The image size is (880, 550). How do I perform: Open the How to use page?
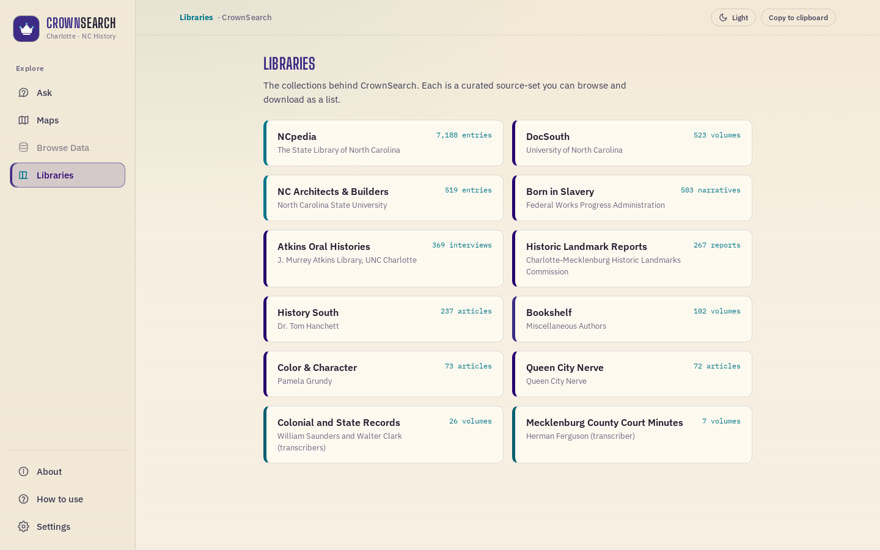pos(67,499)
